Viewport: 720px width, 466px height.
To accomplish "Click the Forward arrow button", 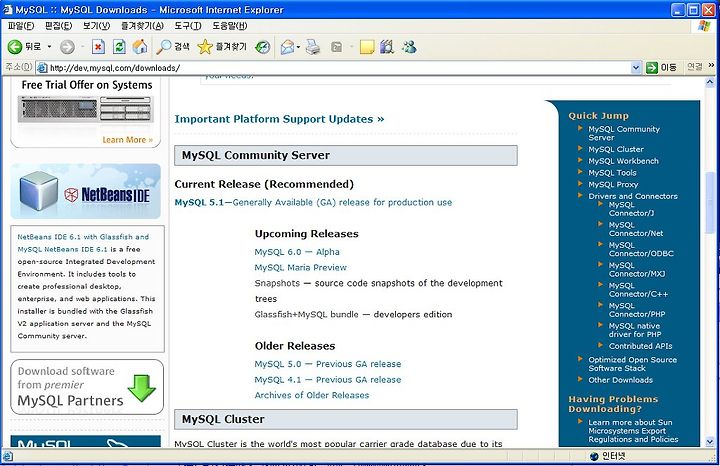I will point(67,47).
